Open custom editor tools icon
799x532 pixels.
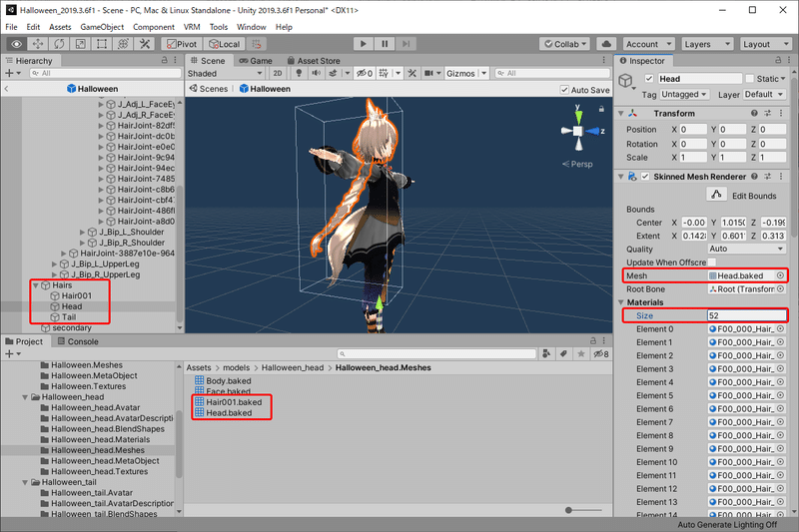[x=145, y=44]
